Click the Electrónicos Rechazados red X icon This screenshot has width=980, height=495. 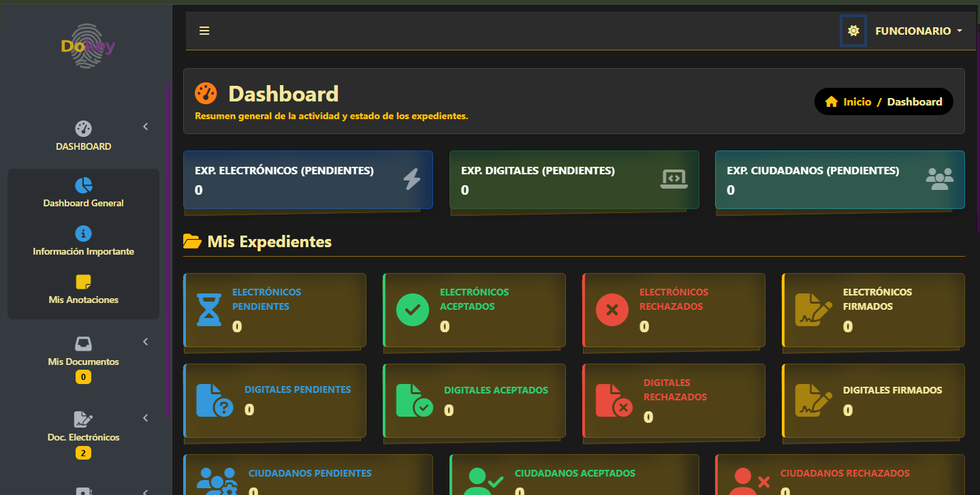coord(612,310)
